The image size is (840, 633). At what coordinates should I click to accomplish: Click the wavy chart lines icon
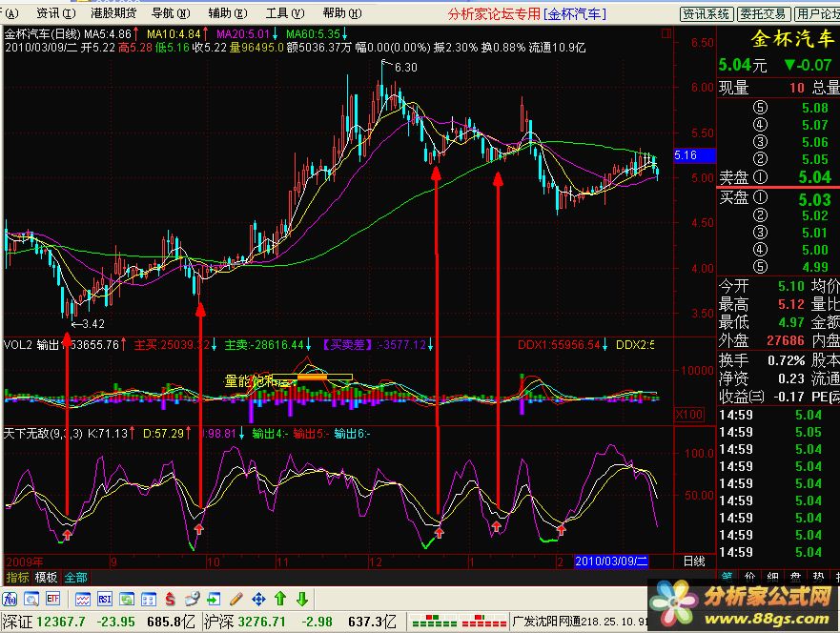83,599
